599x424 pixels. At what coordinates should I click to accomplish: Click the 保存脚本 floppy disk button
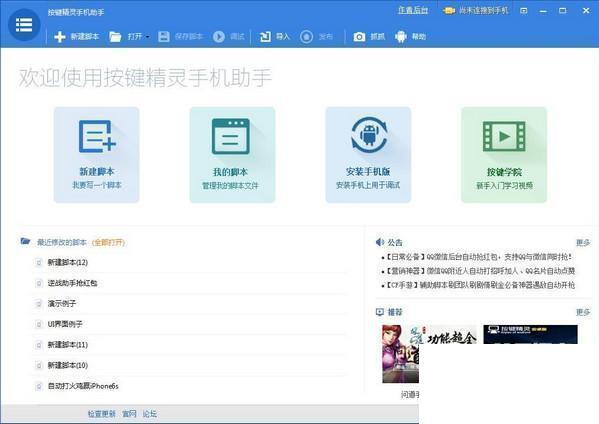[x=180, y=37]
